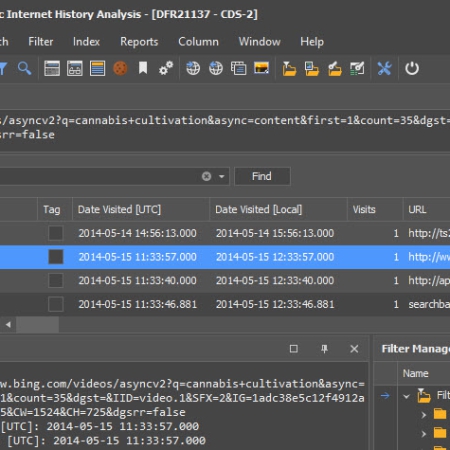Sort by Tag column header
The image size is (450, 450).
55,209
